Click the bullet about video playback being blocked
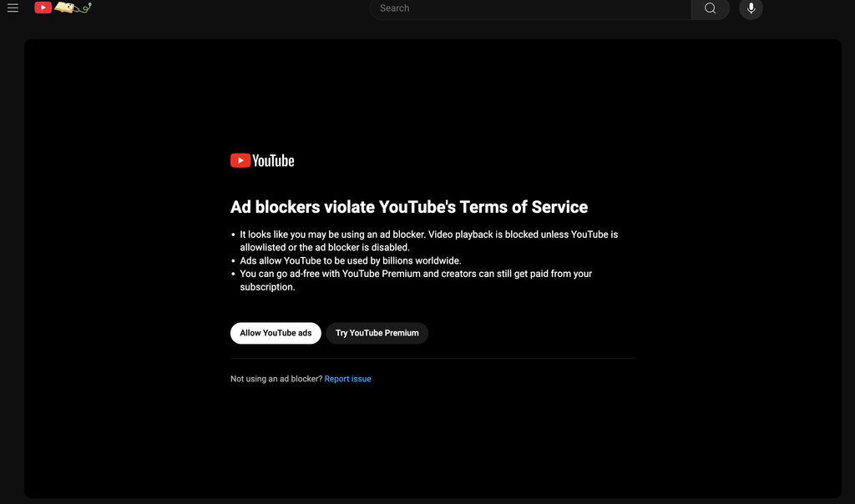This screenshot has height=504, width=855. coord(428,241)
